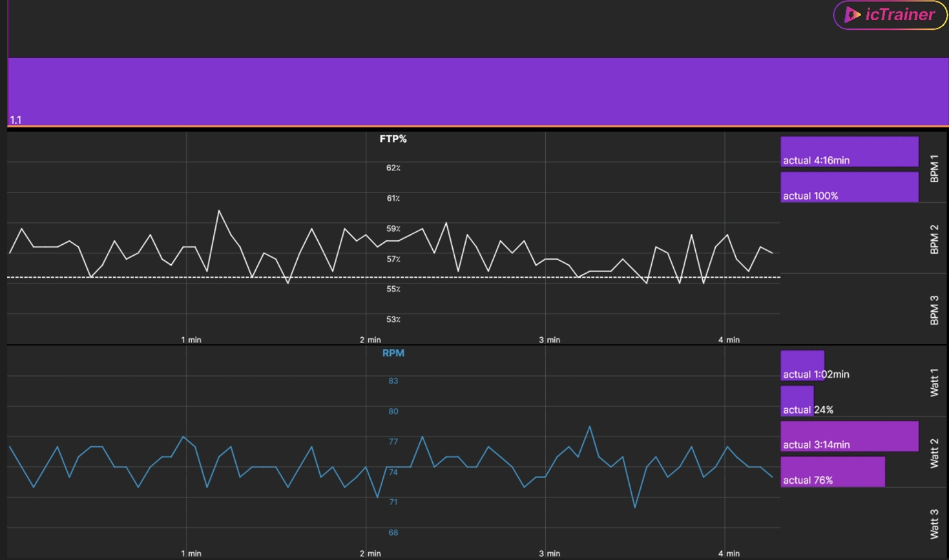The height and width of the screenshot is (560, 949).
Task: Click the 80 RPM axis label
Action: pyautogui.click(x=393, y=411)
